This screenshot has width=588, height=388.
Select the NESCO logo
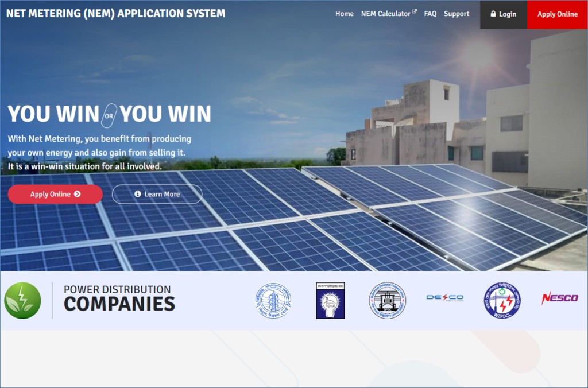[x=559, y=298]
